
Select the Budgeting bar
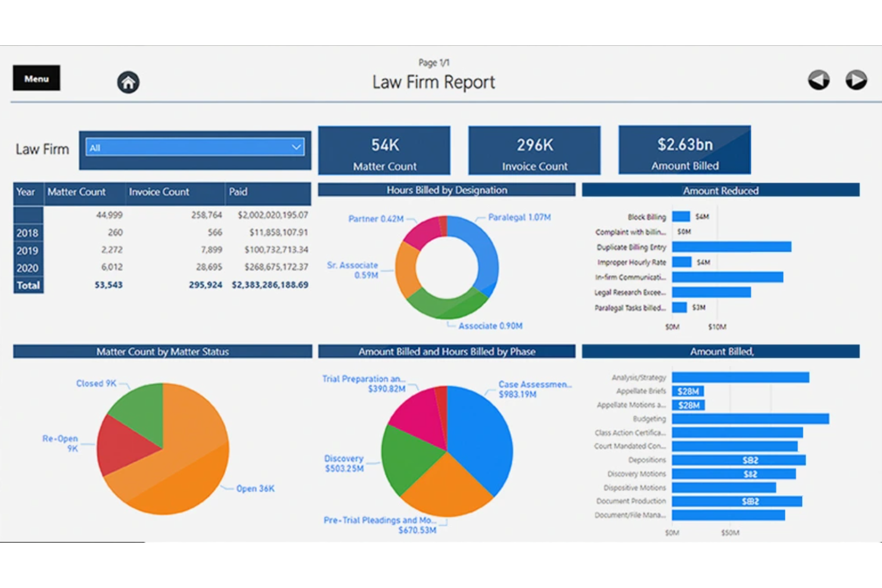click(750, 419)
